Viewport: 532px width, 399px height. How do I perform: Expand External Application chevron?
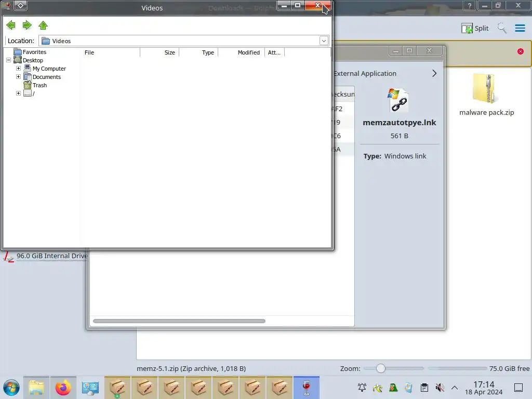(434, 73)
